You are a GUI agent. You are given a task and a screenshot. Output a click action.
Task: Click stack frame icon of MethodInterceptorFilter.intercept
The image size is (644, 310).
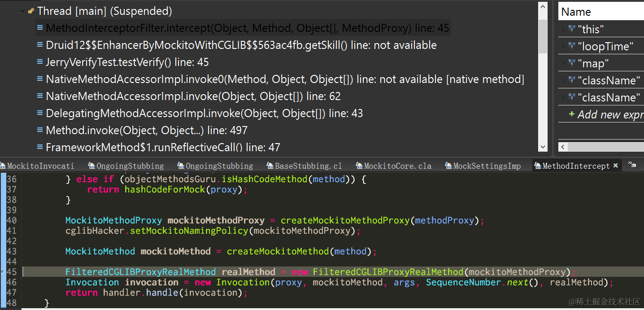[40, 28]
